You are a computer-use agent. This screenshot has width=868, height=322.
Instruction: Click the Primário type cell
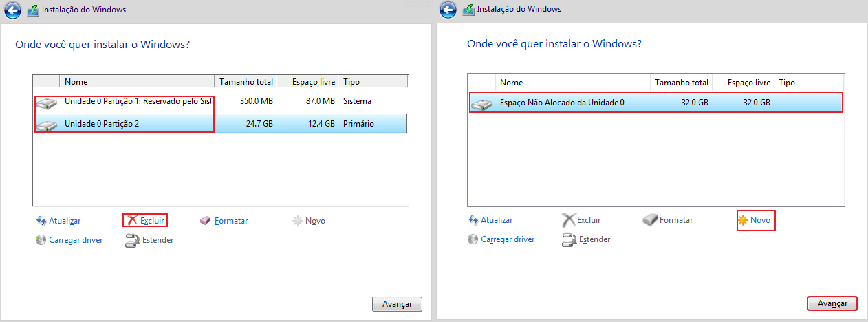pyautogui.click(x=359, y=124)
